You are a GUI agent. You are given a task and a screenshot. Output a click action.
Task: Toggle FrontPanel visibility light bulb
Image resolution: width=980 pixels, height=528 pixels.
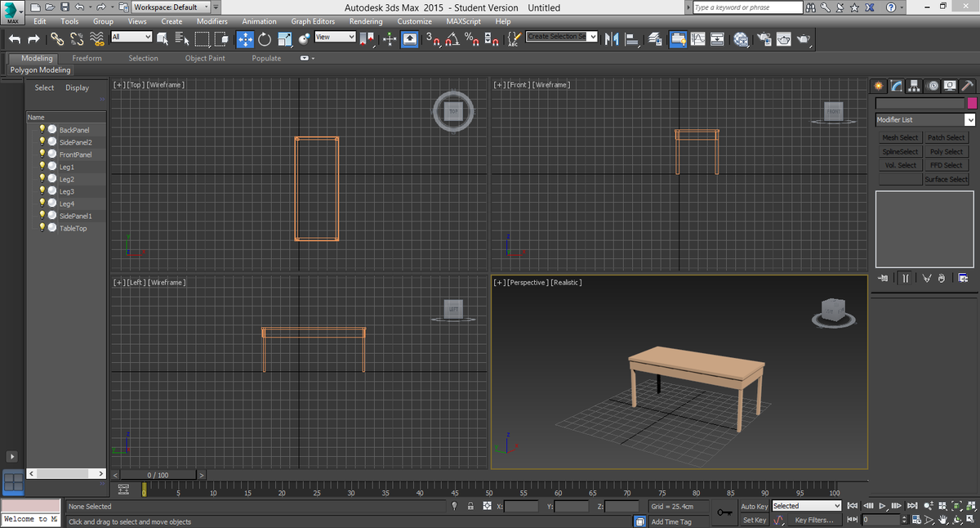pyautogui.click(x=42, y=154)
